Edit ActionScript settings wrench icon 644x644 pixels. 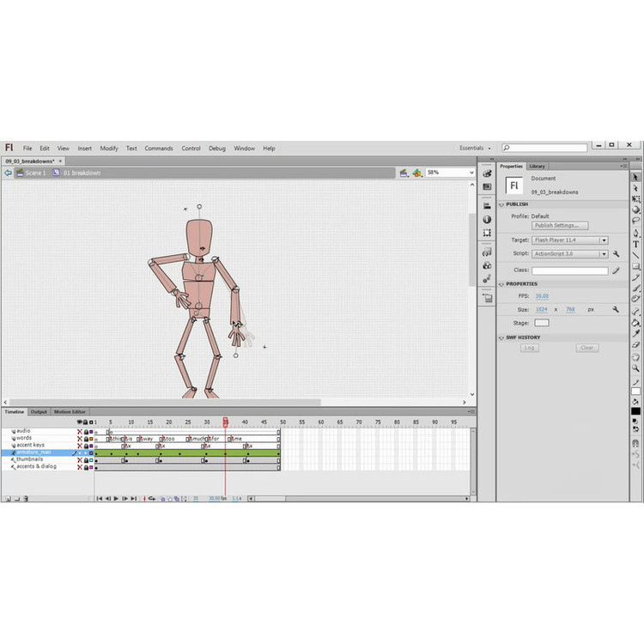(616, 254)
